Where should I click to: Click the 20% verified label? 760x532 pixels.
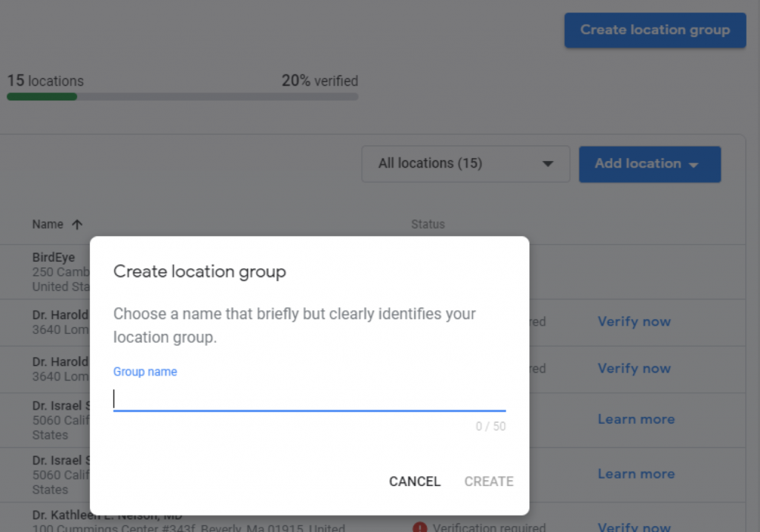(x=319, y=81)
